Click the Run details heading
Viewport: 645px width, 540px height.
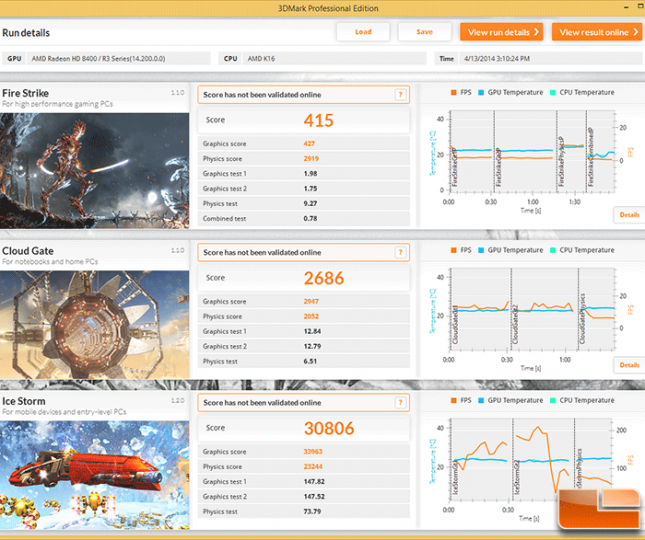(x=26, y=33)
